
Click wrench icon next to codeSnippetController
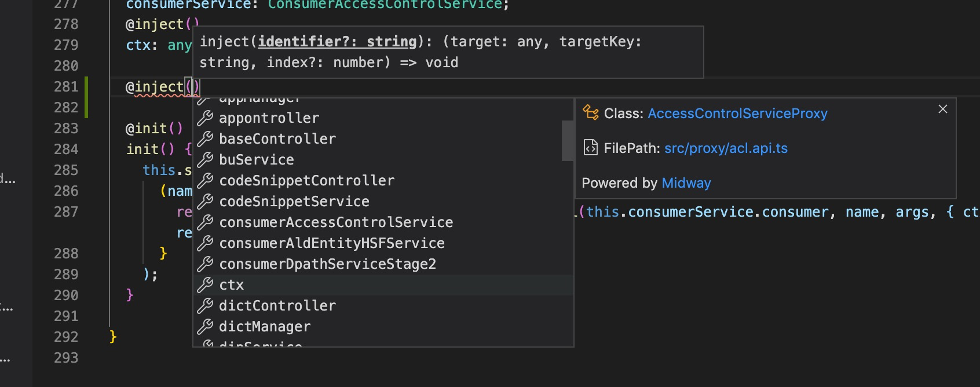point(205,181)
